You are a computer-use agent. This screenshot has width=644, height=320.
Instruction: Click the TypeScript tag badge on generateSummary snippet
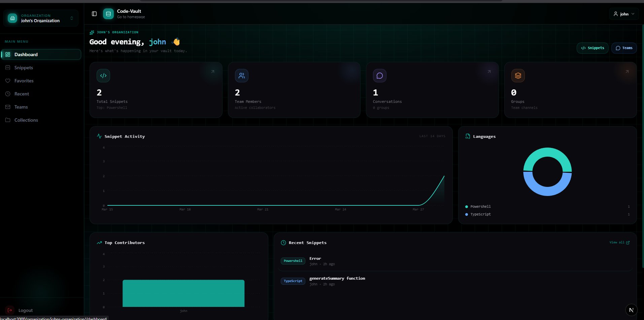pyautogui.click(x=293, y=281)
